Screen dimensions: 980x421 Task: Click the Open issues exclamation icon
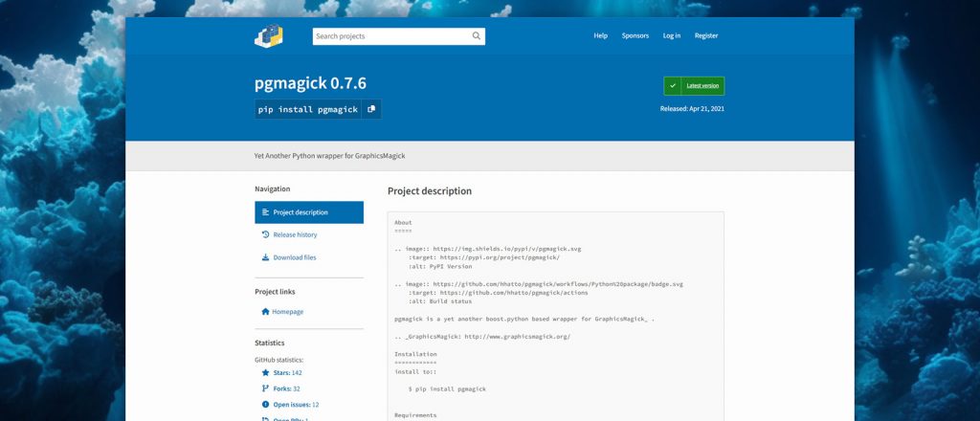tap(266, 404)
